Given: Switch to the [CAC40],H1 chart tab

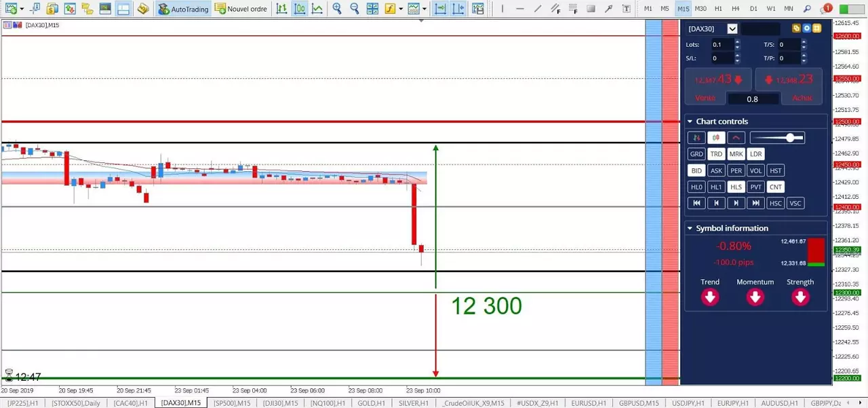Looking at the screenshot, I should 130,403.
